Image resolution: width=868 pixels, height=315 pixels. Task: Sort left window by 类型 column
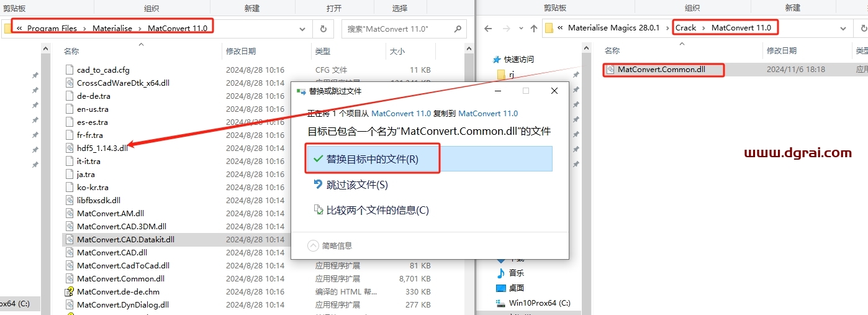point(323,51)
